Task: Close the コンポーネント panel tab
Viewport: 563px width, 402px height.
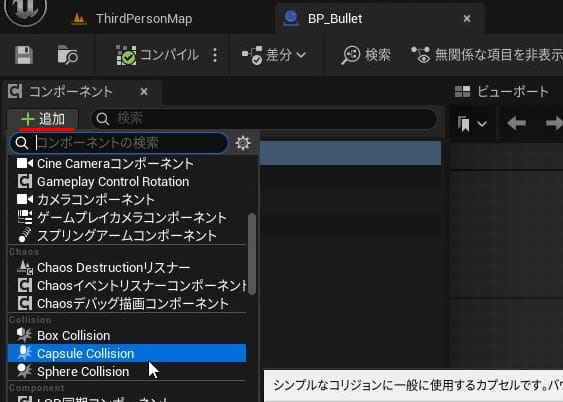Action: (x=144, y=92)
